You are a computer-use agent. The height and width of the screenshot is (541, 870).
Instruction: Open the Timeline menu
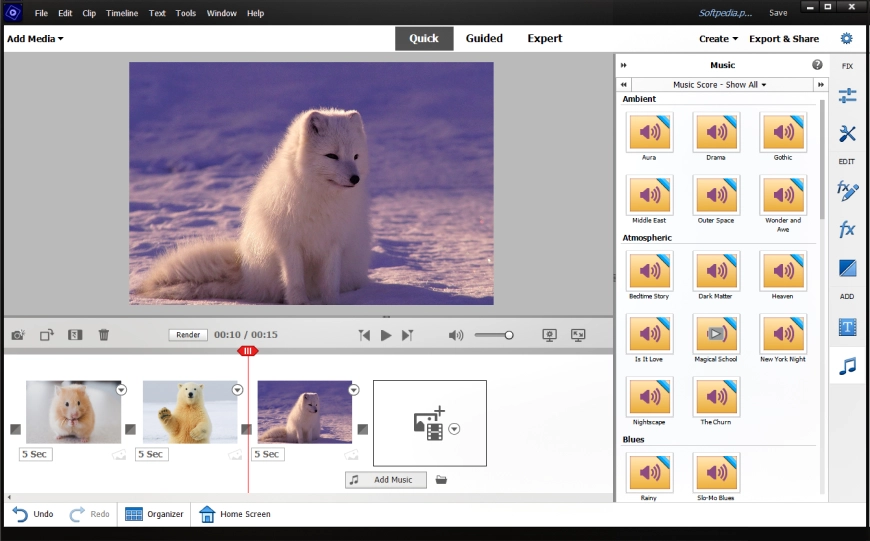[122, 13]
